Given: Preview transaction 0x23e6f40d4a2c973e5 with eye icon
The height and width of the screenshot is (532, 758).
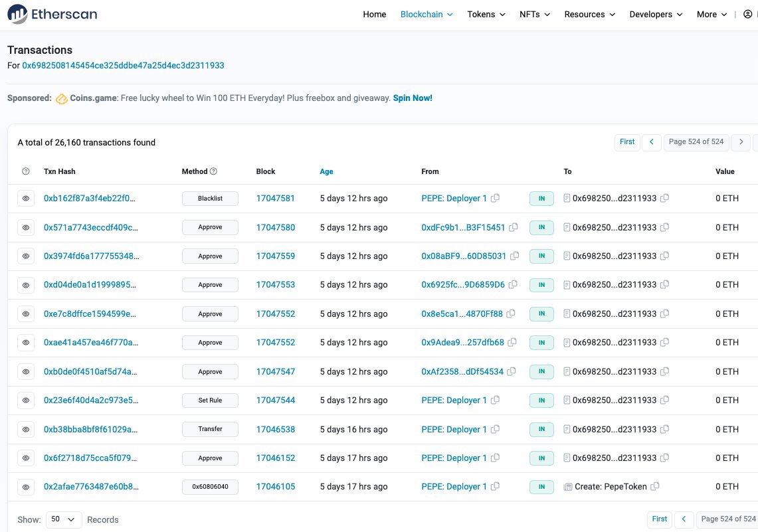Looking at the screenshot, I should tap(26, 400).
